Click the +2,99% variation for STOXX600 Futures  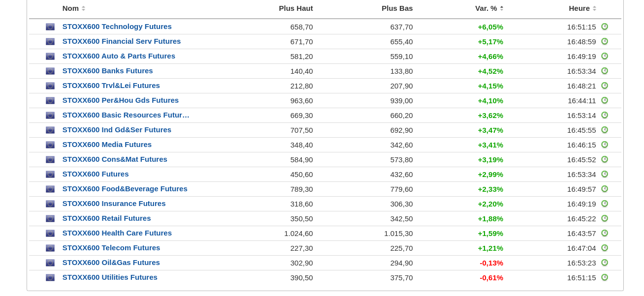(490, 175)
